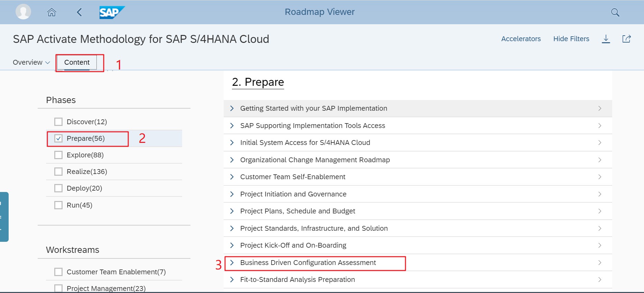The height and width of the screenshot is (293, 644).
Task: Check the Discover phase checkbox
Action: (58, 122)
